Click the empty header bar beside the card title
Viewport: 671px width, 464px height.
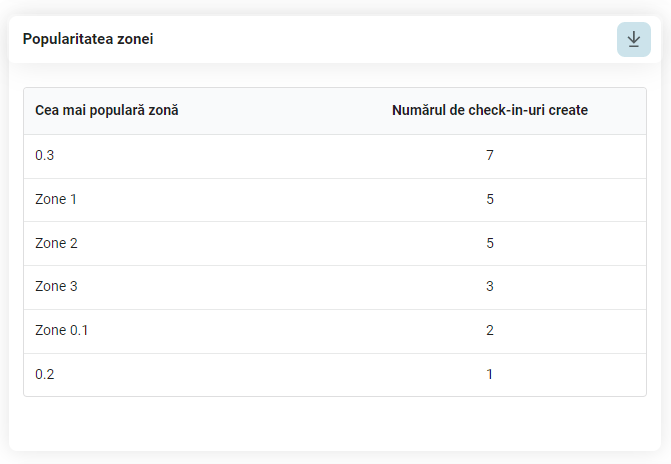[380, 39]
